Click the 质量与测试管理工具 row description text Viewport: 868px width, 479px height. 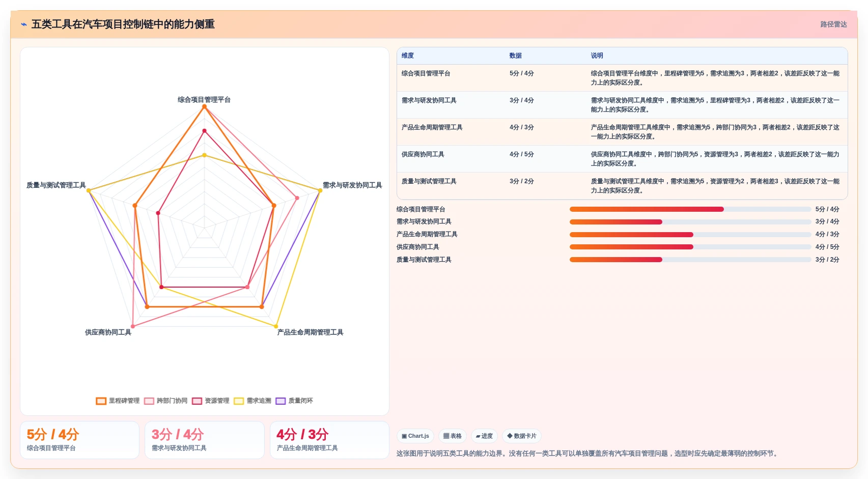[x=715, y=186]
